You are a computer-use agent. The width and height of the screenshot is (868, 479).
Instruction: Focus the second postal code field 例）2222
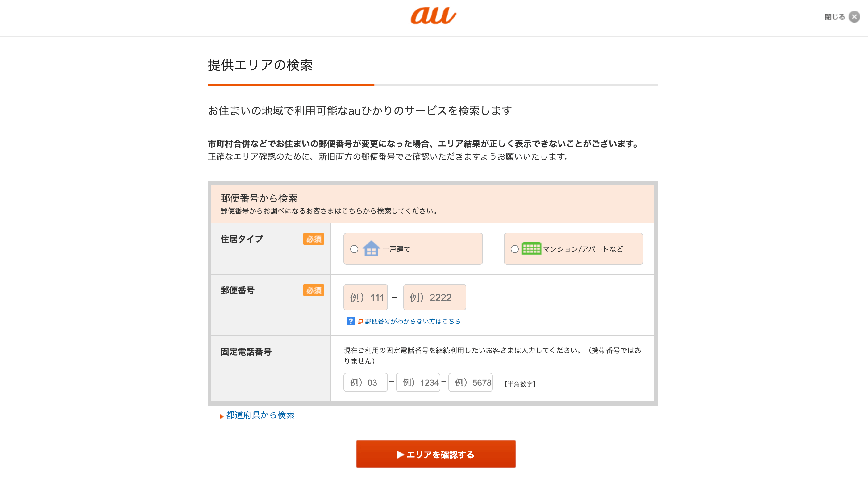435,297
